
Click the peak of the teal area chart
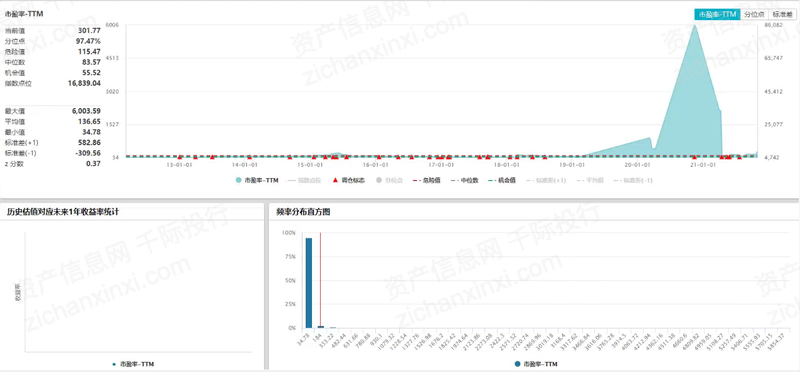pyautogui.click(x=694, y=26)
